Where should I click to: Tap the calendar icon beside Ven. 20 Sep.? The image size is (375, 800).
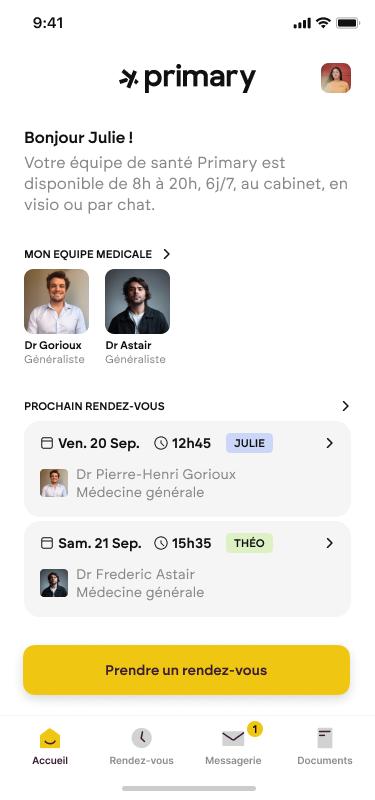(x=46, y=443)
